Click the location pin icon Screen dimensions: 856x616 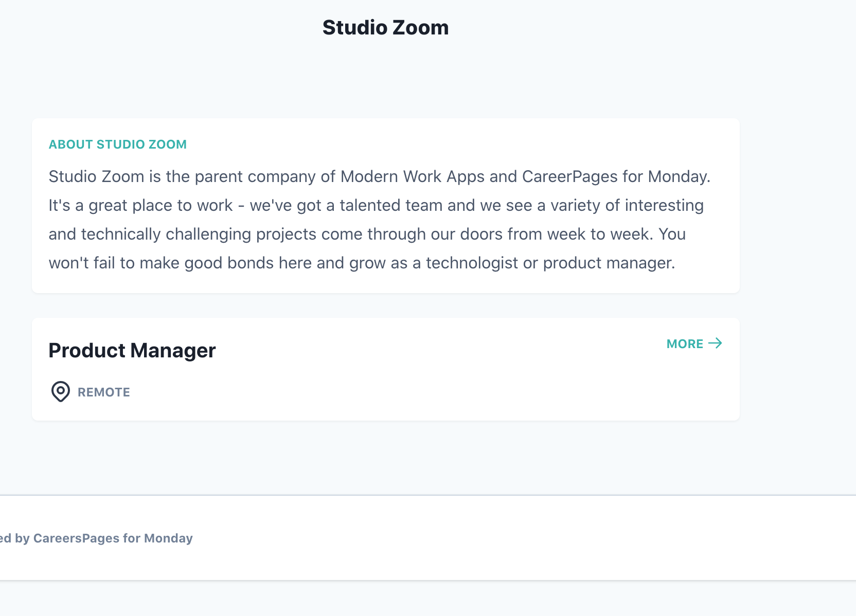click(61, 391)
